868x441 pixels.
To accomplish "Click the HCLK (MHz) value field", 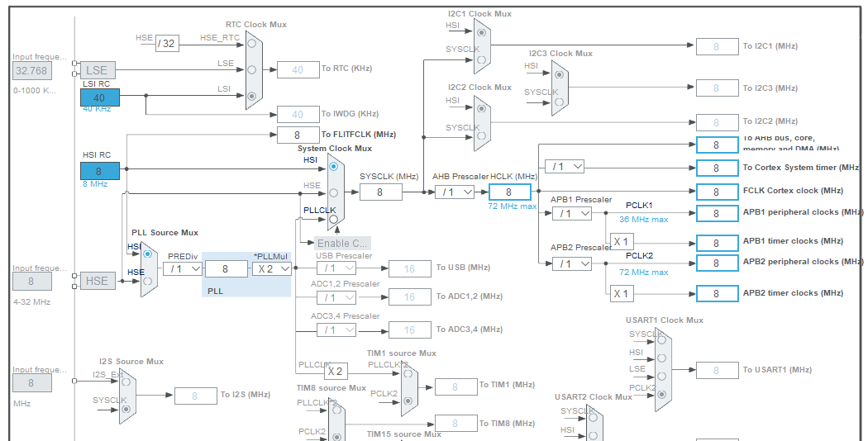I will pyautogui.click(x=509, y=192).
